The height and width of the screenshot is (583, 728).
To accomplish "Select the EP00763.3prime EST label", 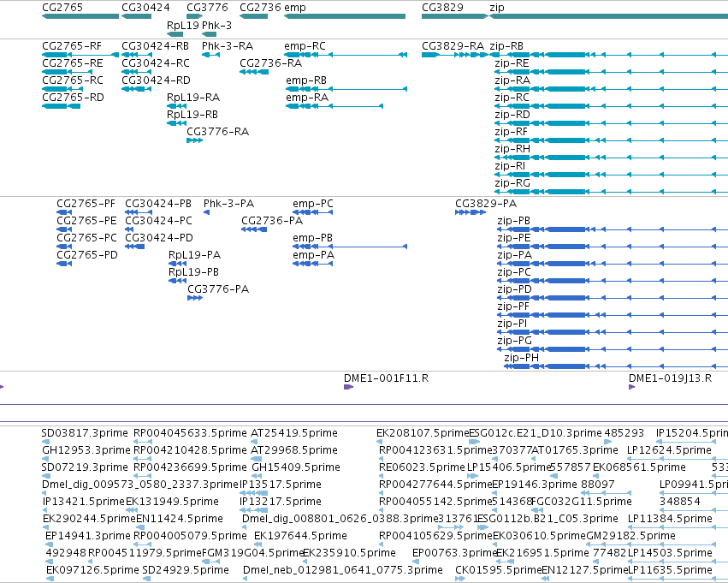I will coord(455,553).
